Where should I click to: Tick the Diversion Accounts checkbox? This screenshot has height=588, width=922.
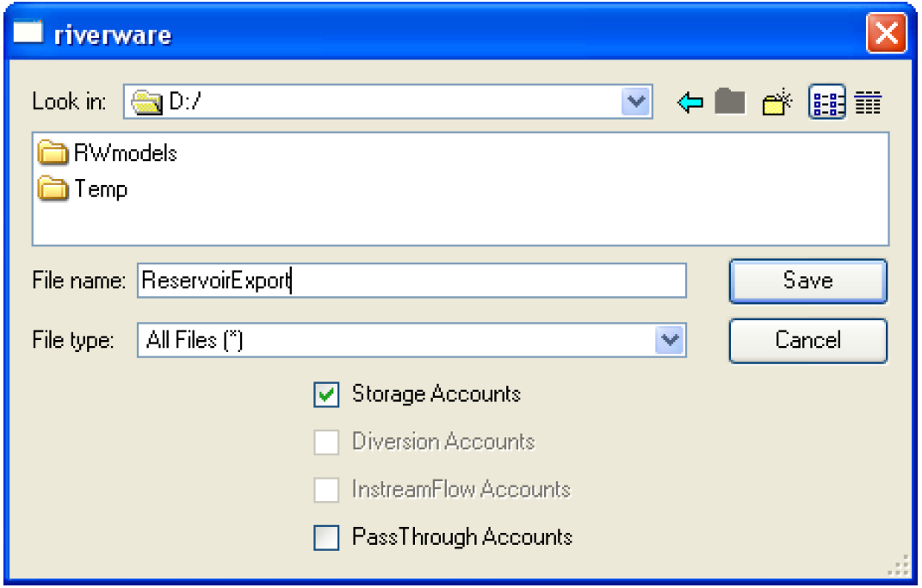pos(326,443)
